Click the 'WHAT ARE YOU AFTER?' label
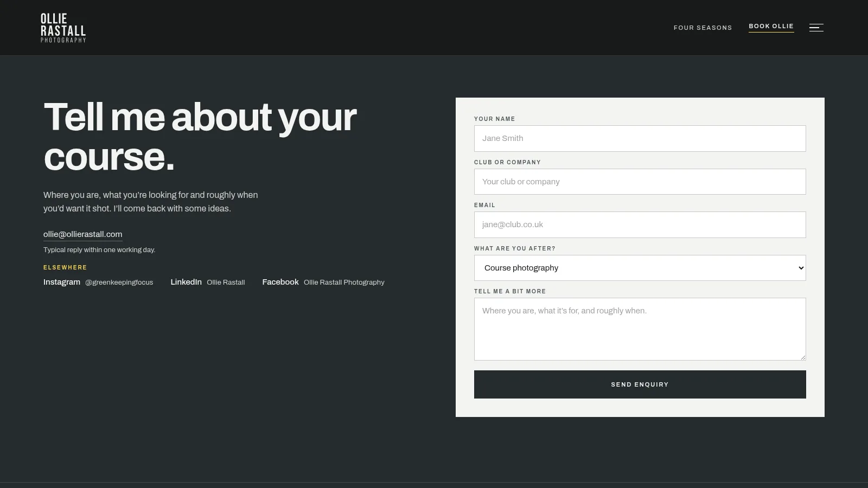The height and width of the screenshot is (488, 868). click(x=515, y=248)
